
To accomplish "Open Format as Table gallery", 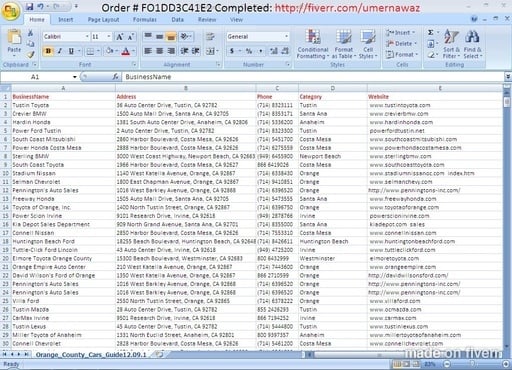I will 344,44.
